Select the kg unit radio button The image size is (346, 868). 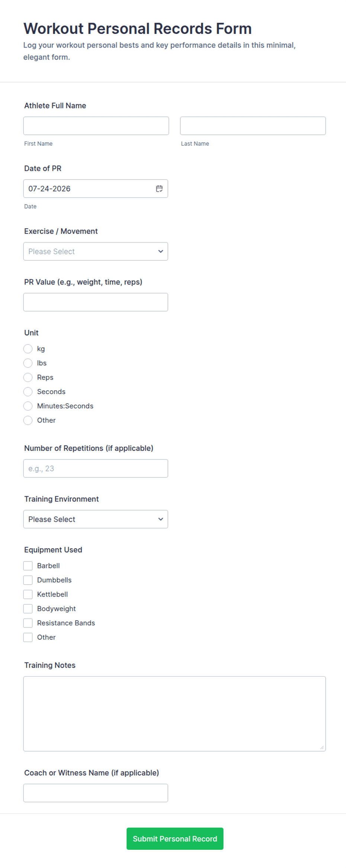28,349
